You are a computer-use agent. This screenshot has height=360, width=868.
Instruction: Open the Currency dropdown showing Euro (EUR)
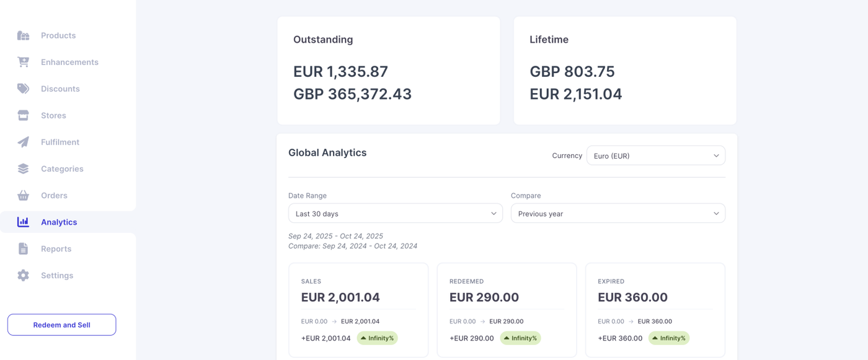(x=655, y=156)
